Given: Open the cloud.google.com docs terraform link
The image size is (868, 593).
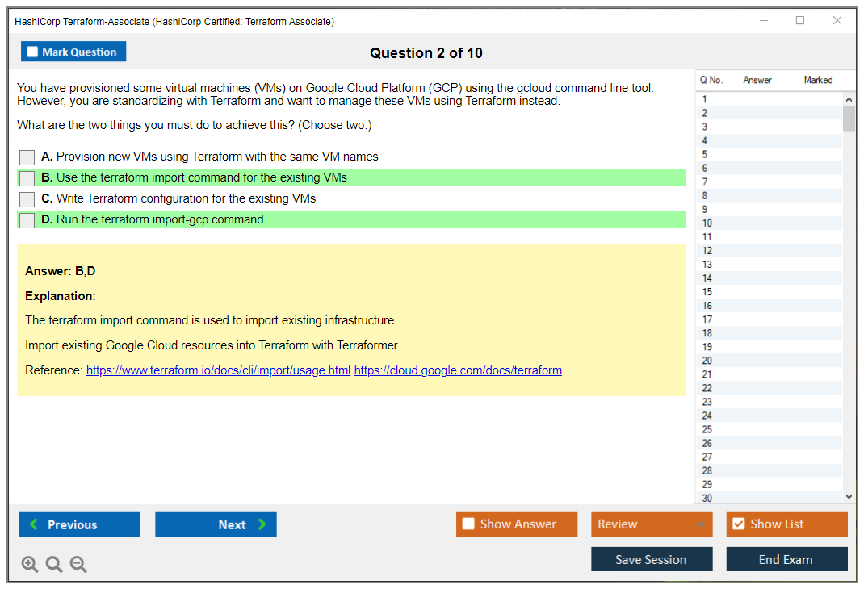Looking at the screenshot, I should tap(458, 371).
